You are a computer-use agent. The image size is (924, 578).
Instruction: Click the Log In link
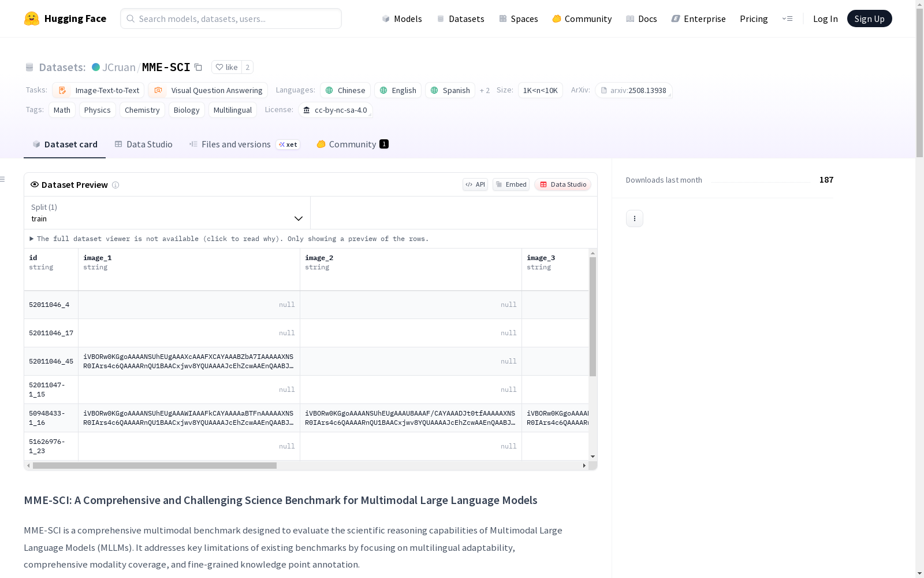(825, 18)
